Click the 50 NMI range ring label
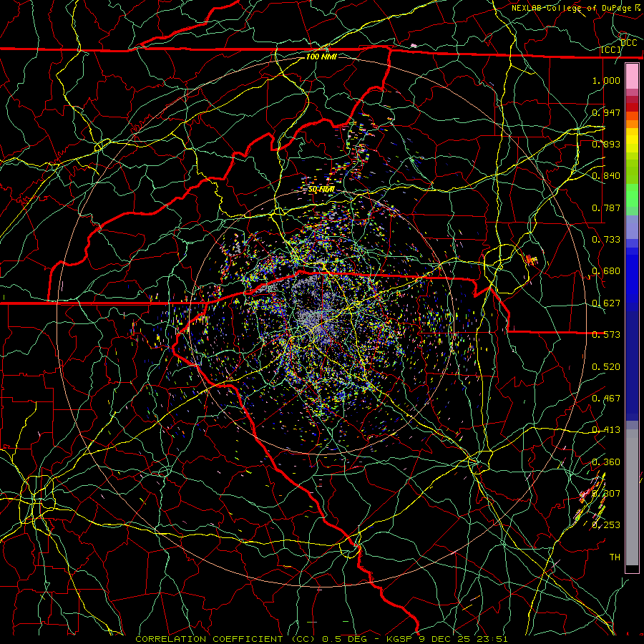Image resolution: width=644 pixels, height=644 pixels. (x=321, y=190)
